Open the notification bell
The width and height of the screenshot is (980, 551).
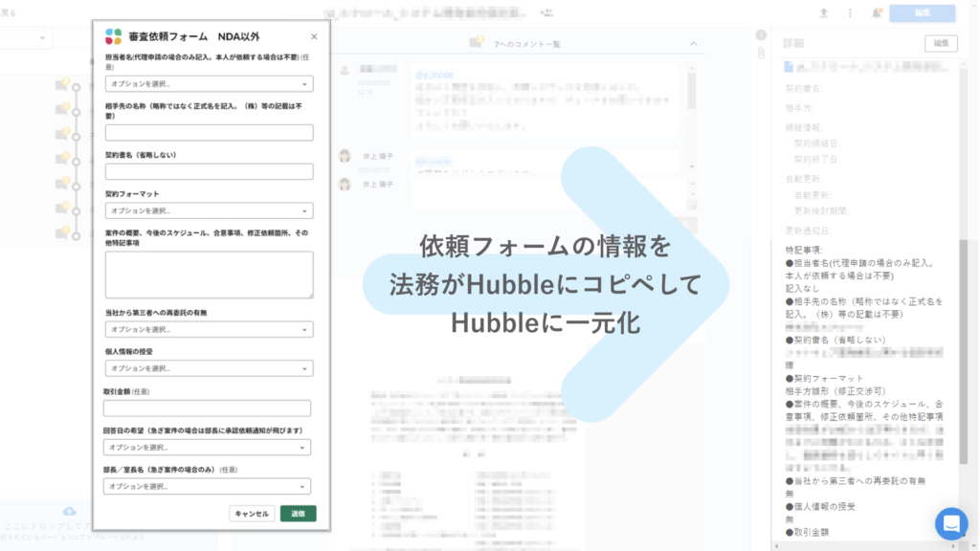click(877, 13)
